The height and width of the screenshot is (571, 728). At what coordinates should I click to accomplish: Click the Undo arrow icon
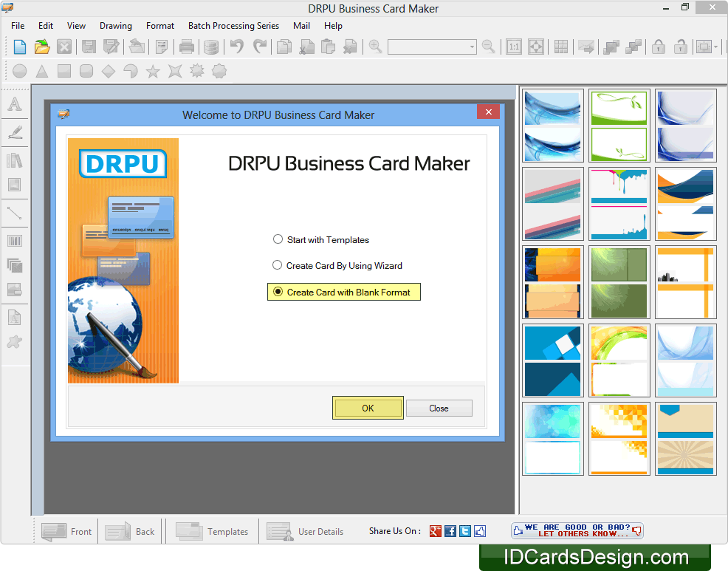[x=237, y=47]
